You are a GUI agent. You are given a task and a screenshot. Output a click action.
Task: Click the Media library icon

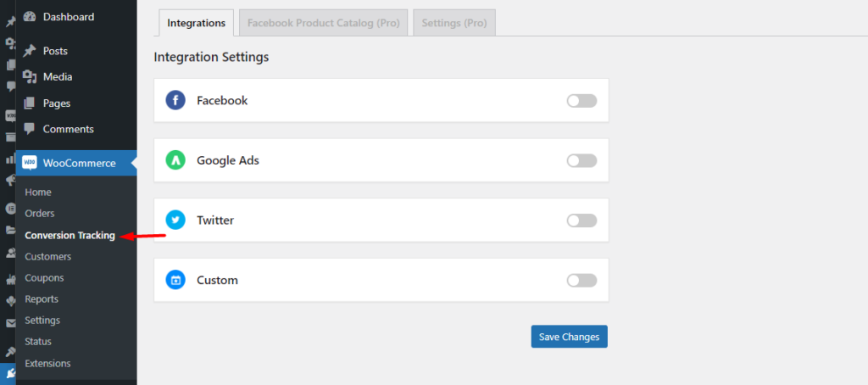point(30,77)
